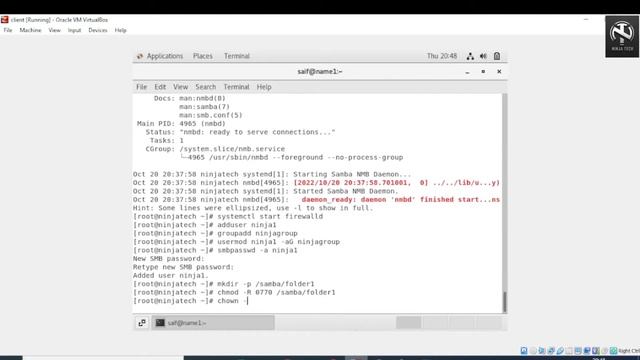Viewport: 640px width, 360px height.
Task: Open the VirtualBox View menu
Action: (54, 30)
